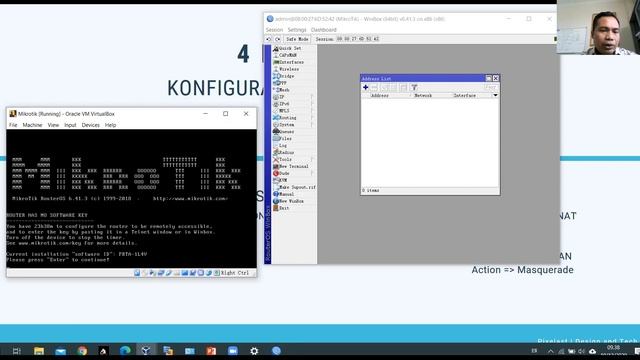The image size is (640, 360).
Task: Open File Explorer from taskbar
Action: click(x=39, y=351)
